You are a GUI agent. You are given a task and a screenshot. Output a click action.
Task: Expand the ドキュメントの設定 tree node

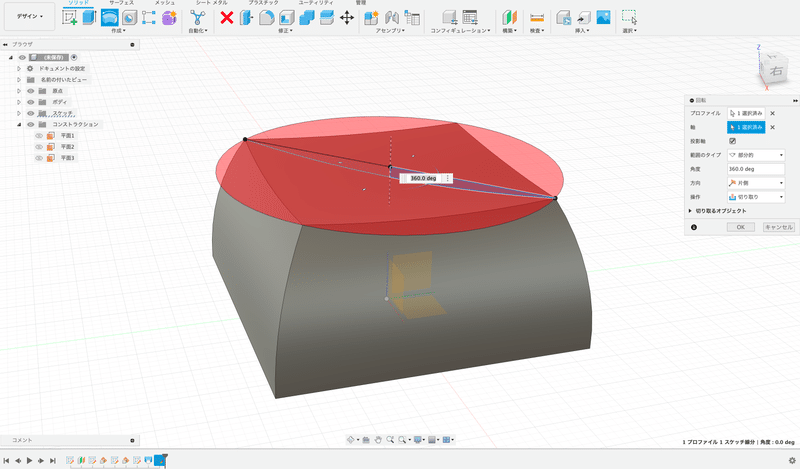pyautogui.click(x=19, y=68)
